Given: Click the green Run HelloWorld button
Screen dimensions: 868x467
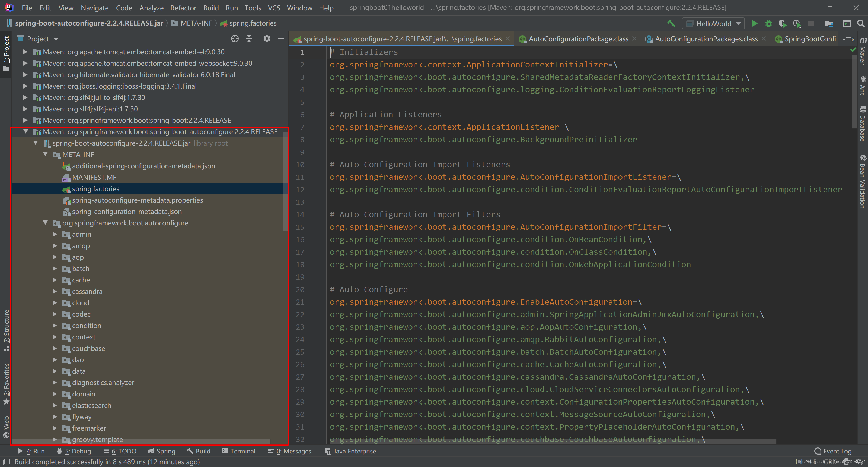Looking at the screenshot, I should (x=754, y=23).
